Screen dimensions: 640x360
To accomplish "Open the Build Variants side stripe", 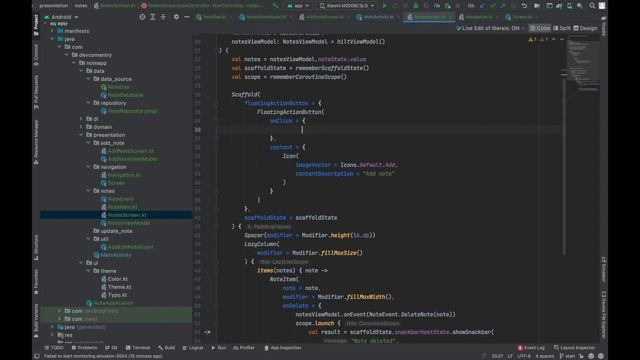I will tap(36, 320).
